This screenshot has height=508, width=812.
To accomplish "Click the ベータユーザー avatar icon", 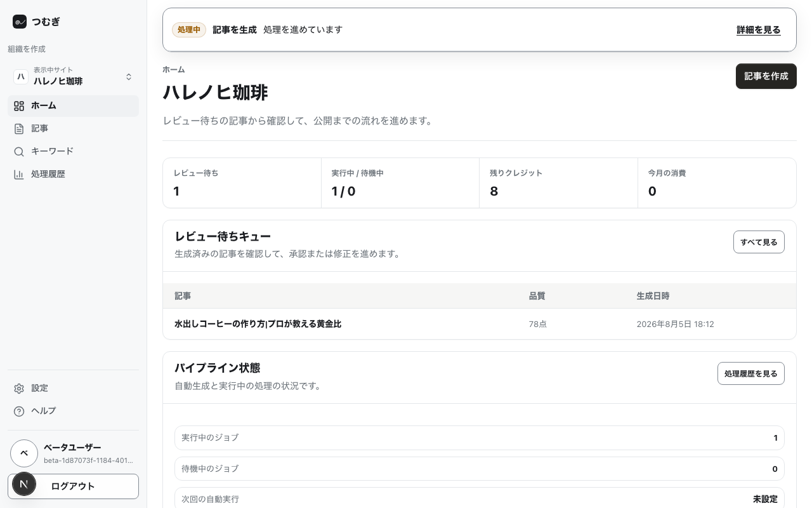I will coord(24,453).
